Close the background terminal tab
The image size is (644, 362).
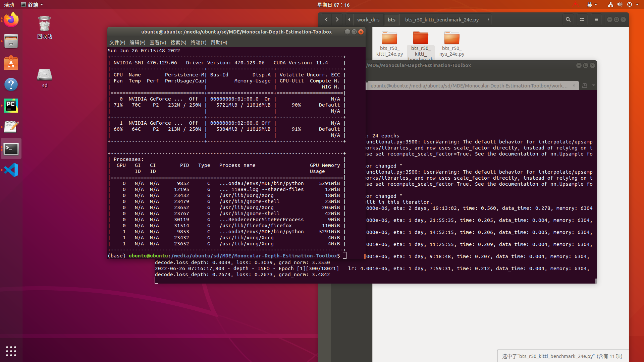click(x=574, y=85)
